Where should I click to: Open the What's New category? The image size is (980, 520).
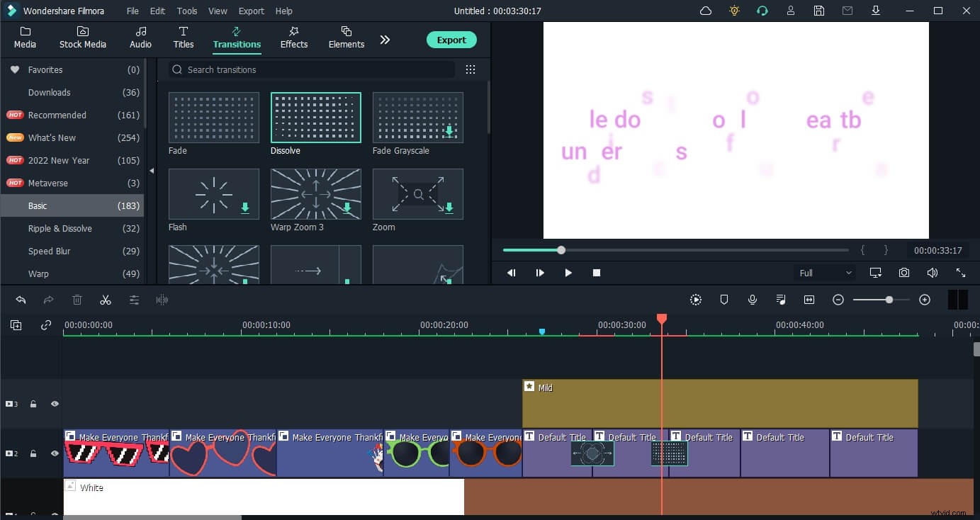72,137
